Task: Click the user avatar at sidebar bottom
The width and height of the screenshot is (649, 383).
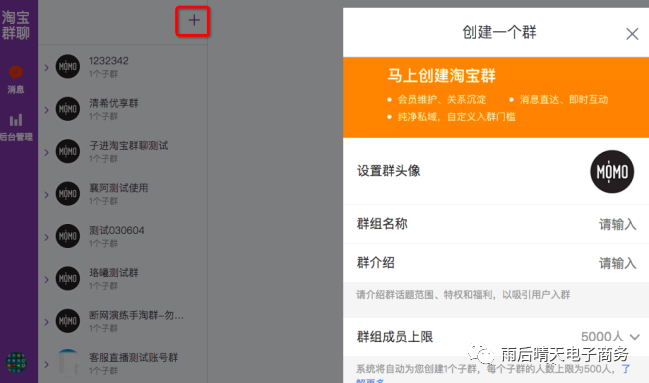Action: point(16,362)
